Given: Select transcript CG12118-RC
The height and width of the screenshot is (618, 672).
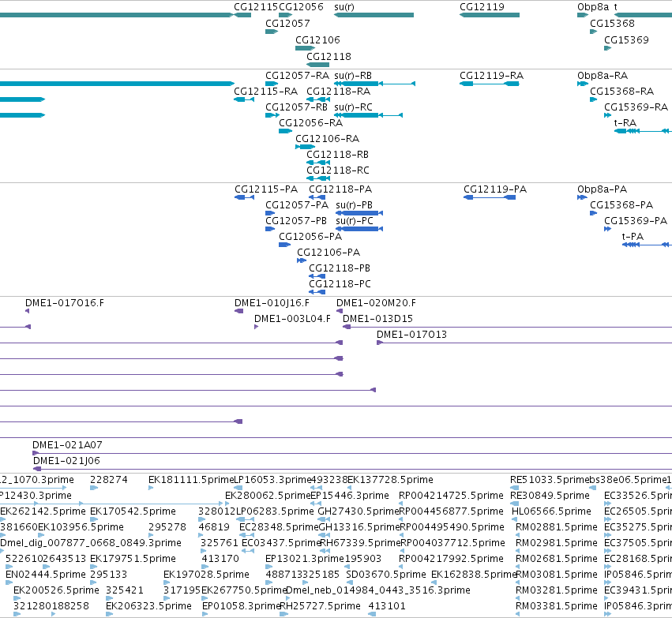Looking at the screenshot, I should (x=338, y=171).
